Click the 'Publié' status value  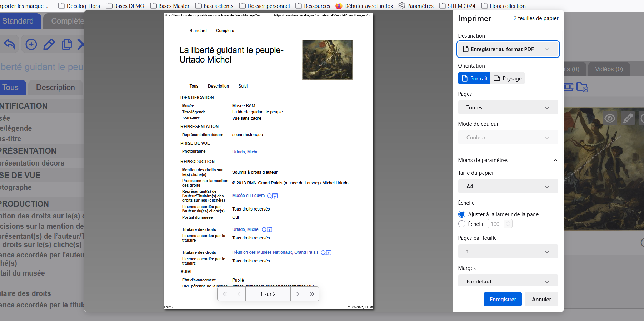pos(238,280)
